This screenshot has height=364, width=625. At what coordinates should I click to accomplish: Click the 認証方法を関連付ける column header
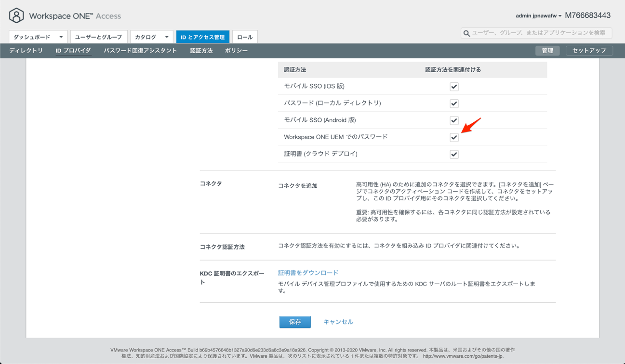[453, 70]
